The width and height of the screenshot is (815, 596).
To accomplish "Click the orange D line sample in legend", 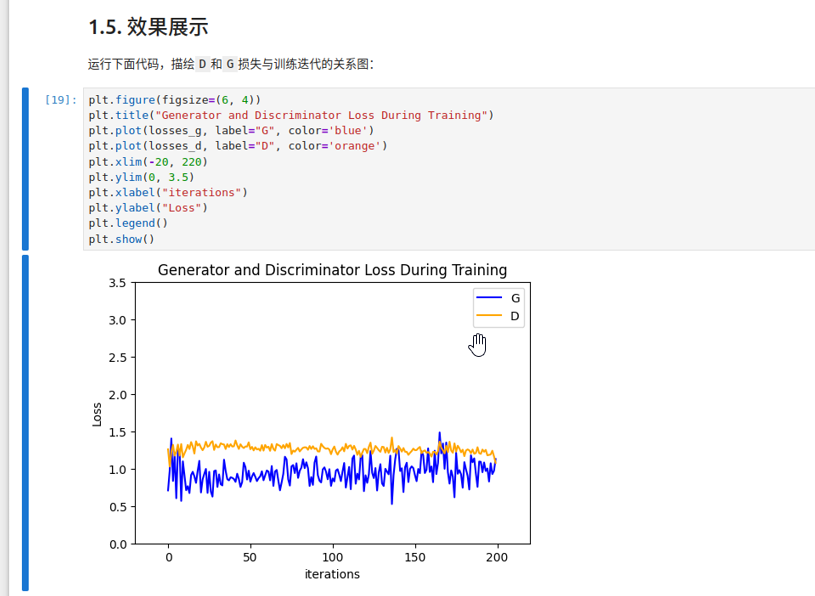I will pos(489,316).
